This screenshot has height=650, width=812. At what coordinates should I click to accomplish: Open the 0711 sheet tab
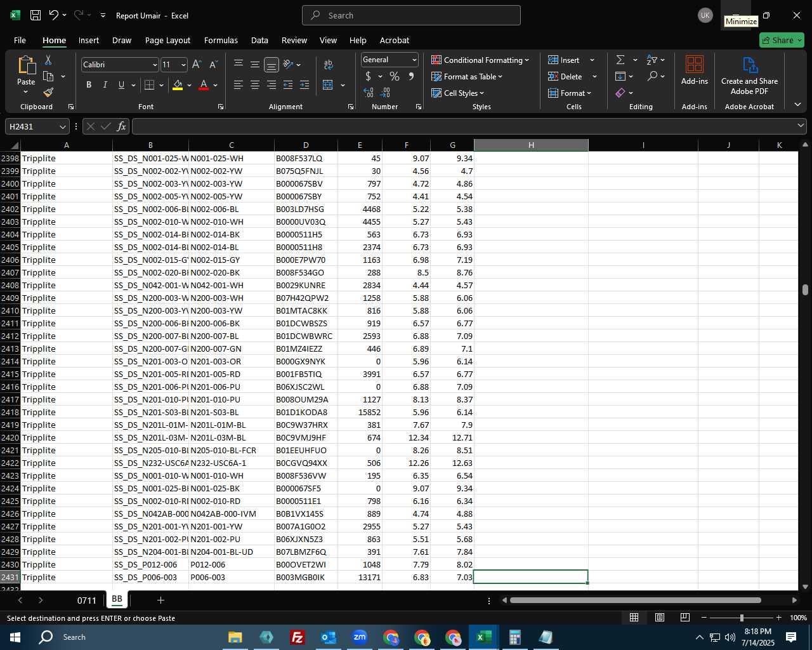tap(87, 600)
